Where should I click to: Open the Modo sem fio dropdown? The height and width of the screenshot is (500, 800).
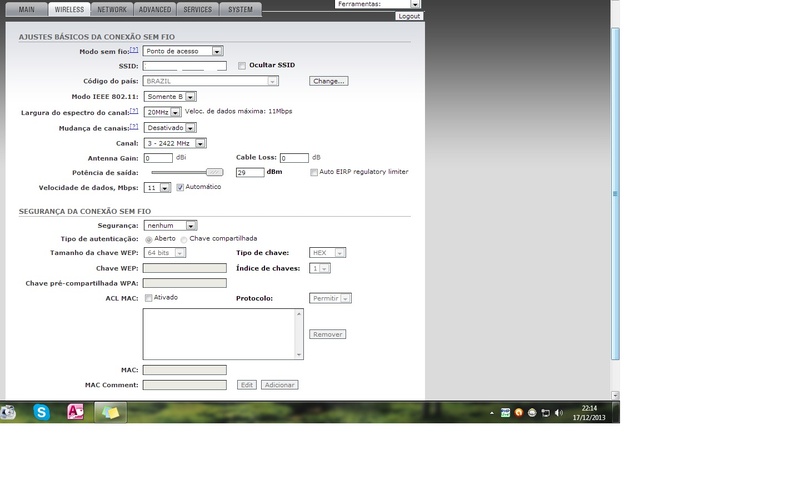coord(183,51)
